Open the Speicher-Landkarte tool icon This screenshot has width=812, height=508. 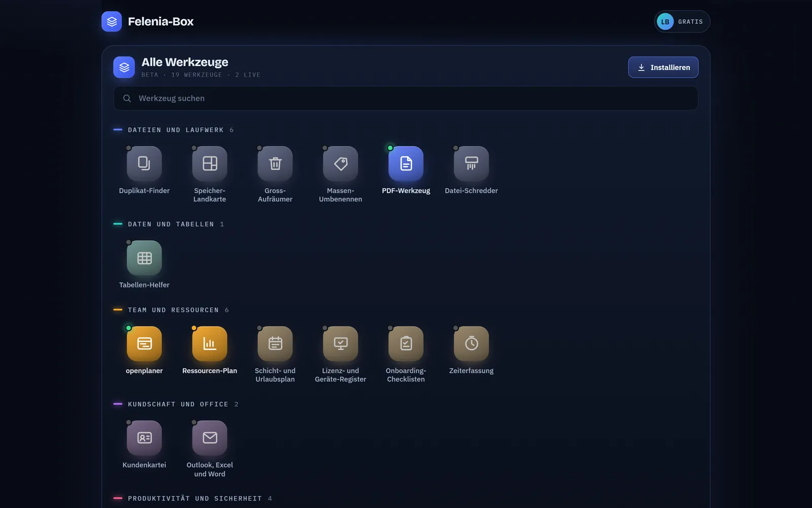(x=210, y=164)
